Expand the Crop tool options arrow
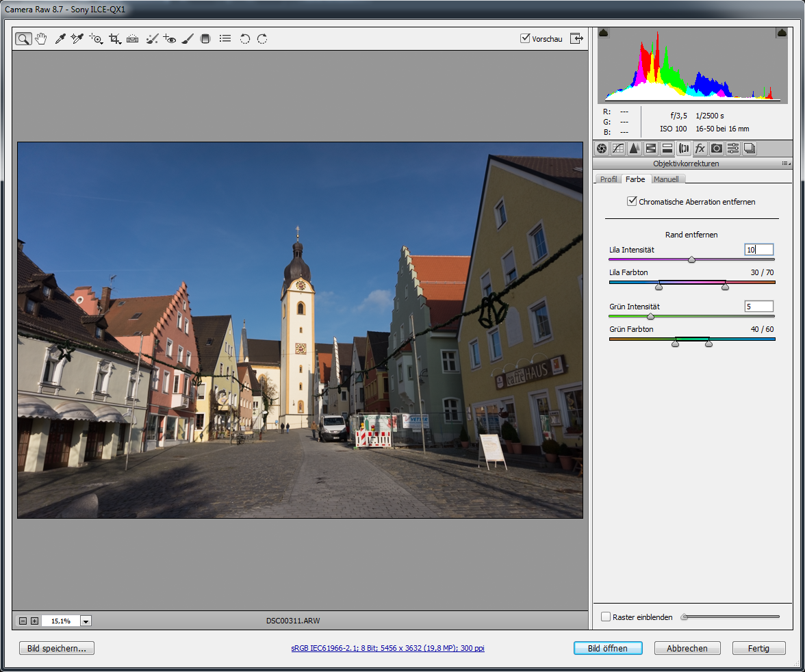This screenshot has height=672, width=805. 120,43
